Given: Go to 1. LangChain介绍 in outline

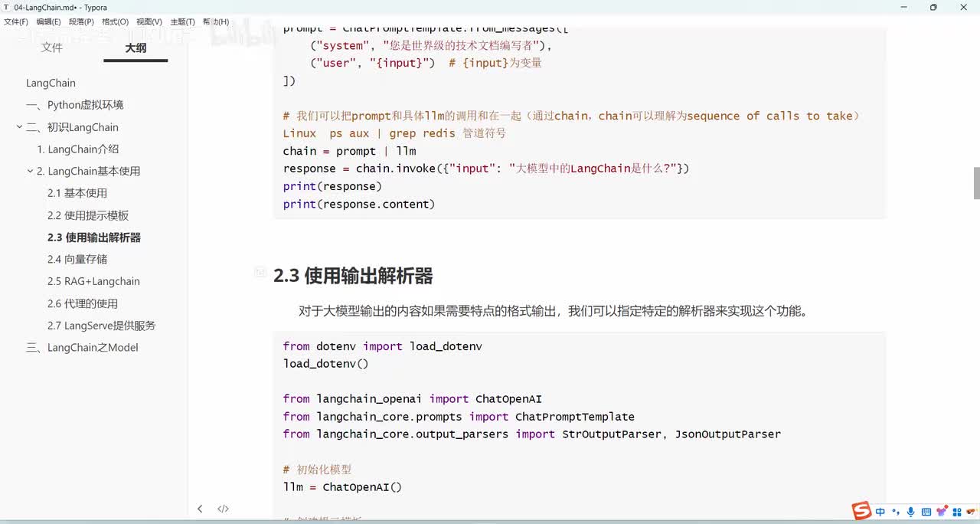Looking at the screenshot, I should point(78,149).
